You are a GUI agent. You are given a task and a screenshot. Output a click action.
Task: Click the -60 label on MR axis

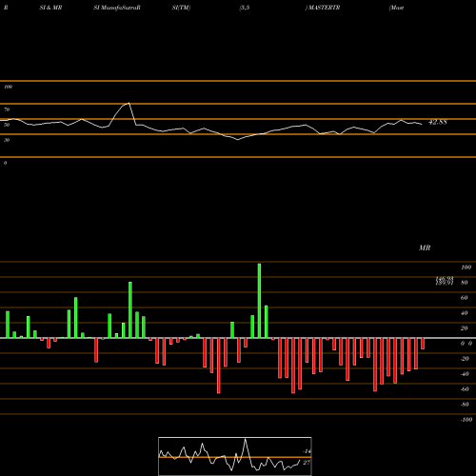point(465,389)
